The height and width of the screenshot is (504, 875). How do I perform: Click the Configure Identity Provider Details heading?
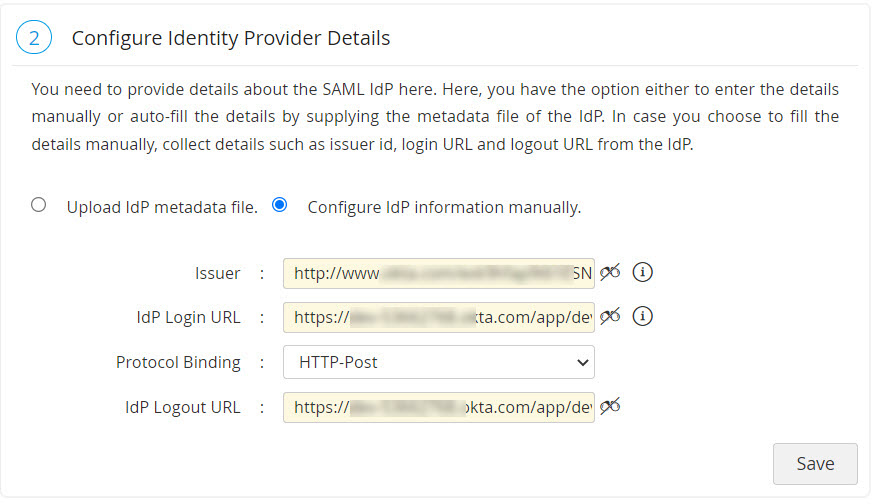click(x=231, y=38)
